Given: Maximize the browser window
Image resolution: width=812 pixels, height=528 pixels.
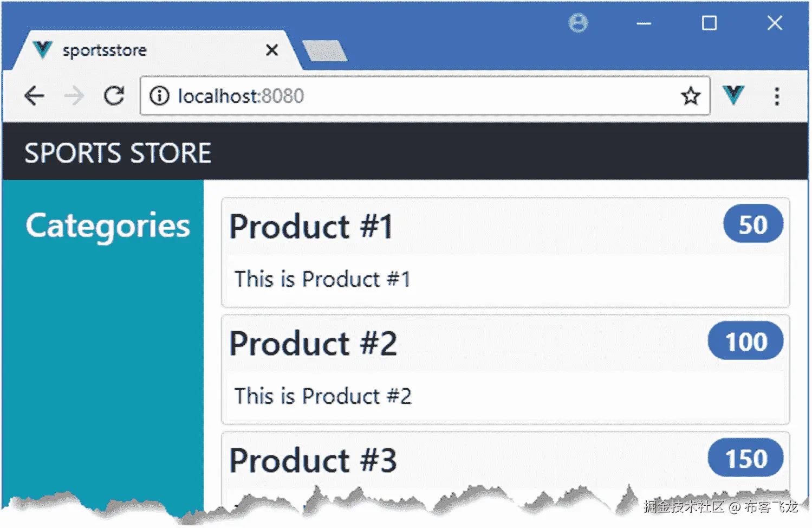Looking at the screenshot, I should point(709,23).
